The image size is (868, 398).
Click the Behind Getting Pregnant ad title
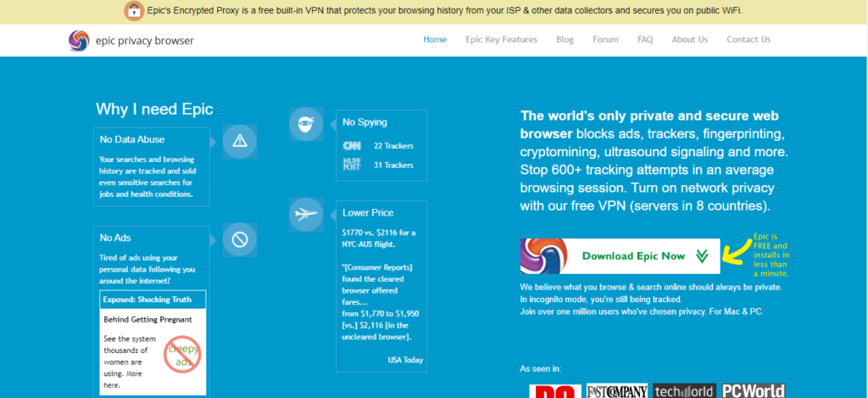coord(147,319)
